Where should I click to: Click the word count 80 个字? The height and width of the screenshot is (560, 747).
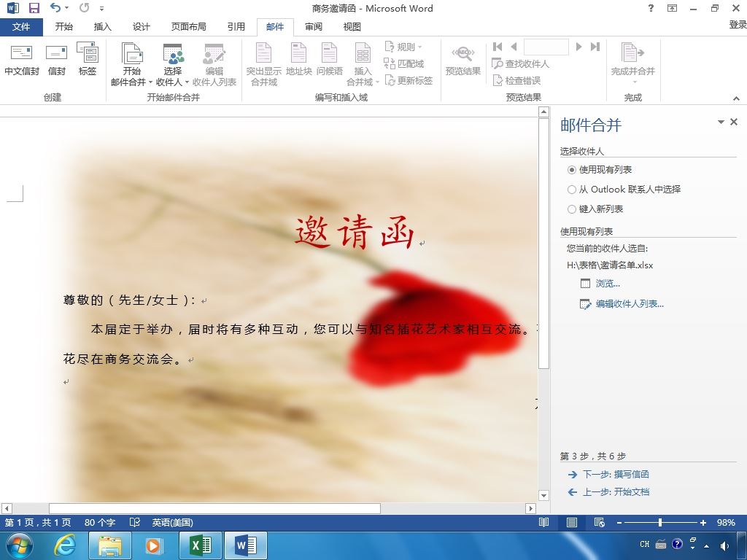click(x=100, y=522)
